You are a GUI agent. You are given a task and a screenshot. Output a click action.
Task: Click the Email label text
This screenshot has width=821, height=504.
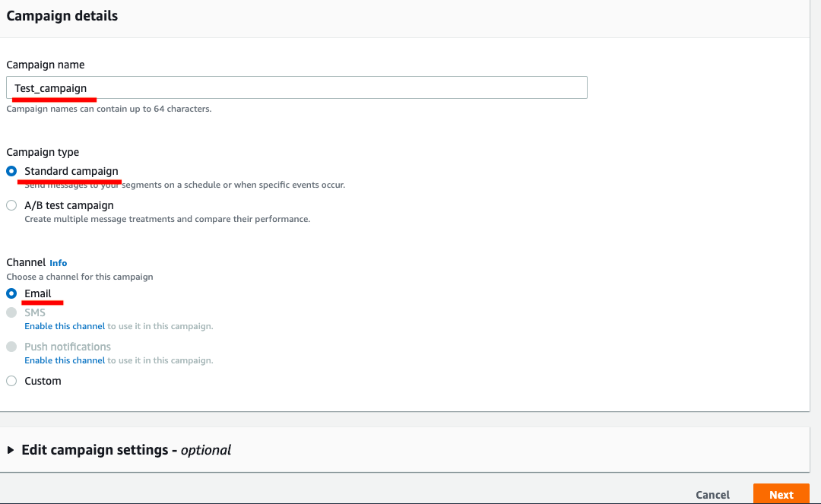click(38, 293)
